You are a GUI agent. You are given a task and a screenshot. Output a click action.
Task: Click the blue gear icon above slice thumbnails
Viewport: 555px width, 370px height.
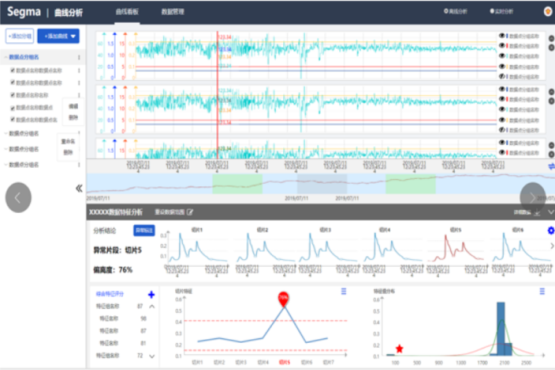coord(551,230)
